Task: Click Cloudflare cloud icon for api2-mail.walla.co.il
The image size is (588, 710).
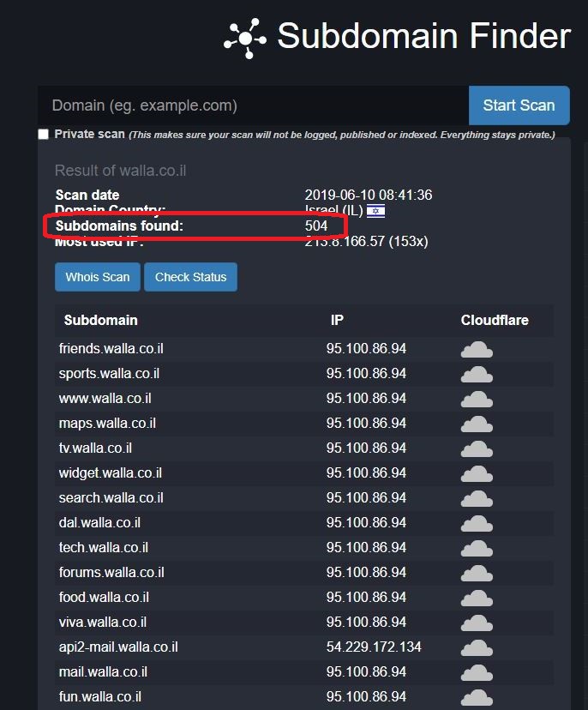Action: coord(477,648)
